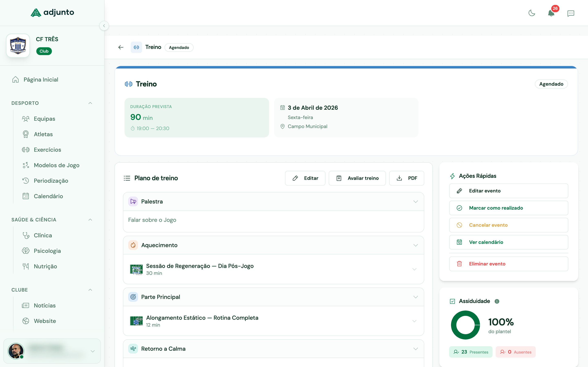Click the adjunto logo

pyautogui.click(x=52, y=12)
